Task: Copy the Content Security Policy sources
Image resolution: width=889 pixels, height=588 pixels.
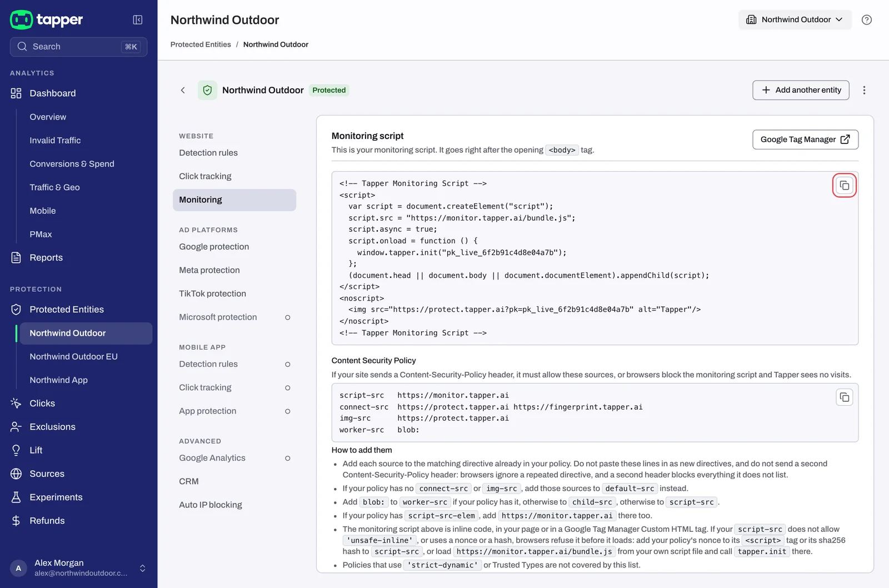Action: point(844,397)
